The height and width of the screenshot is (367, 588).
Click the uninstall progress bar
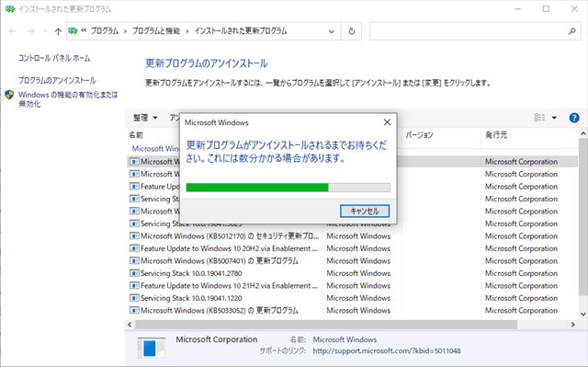(288, 188)
